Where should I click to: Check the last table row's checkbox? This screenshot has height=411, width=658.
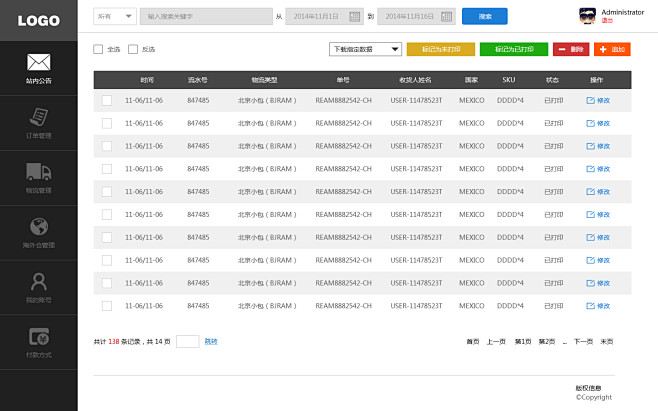[107, 306]
